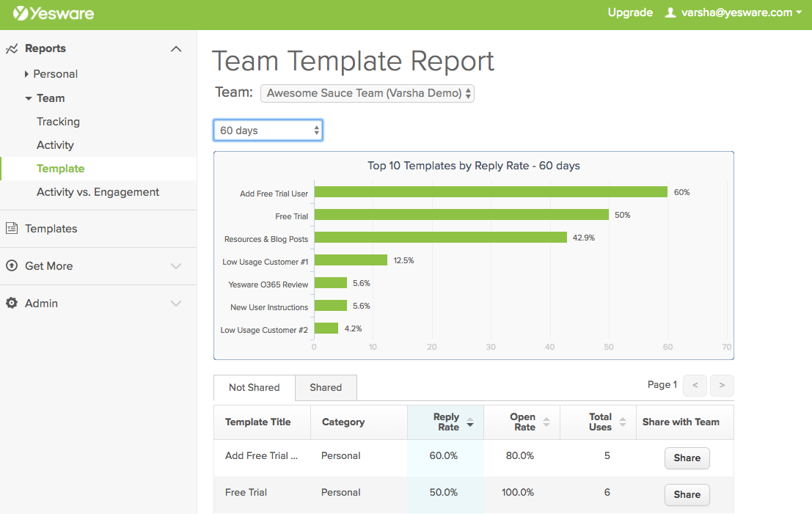Screen dimensions: 812x514
Task: Switch to the Shared tab
Action: tap(326, 388)
